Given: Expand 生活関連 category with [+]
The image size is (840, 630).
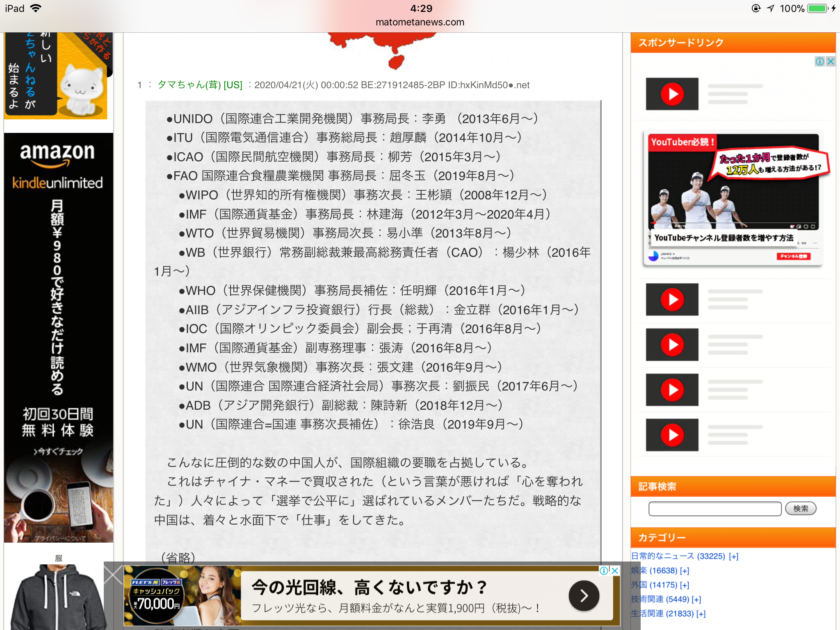Looking at the screenshot, I should (701, 614).
